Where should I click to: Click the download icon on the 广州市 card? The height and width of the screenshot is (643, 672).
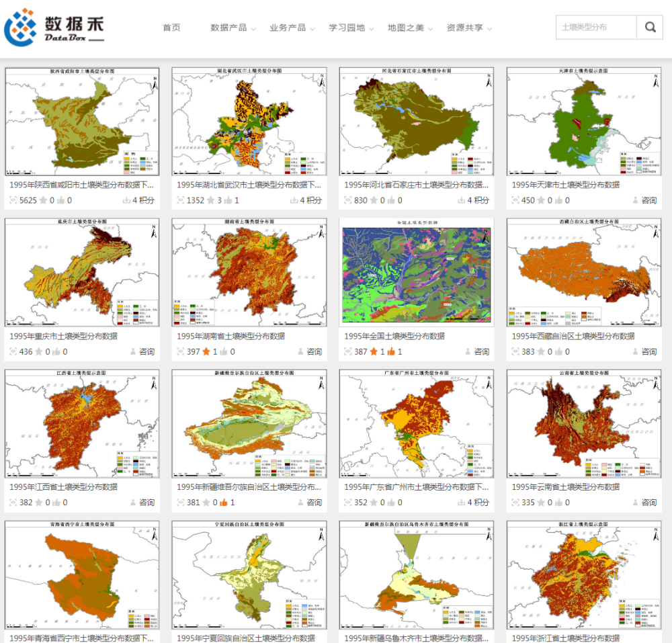click(x=462, y=502)
